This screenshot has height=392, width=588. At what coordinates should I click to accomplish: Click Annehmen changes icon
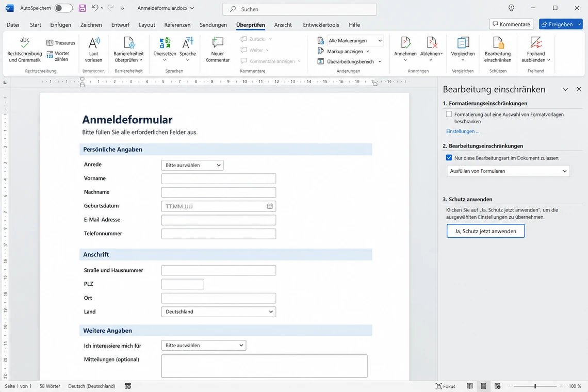click(x=405, y=42)
